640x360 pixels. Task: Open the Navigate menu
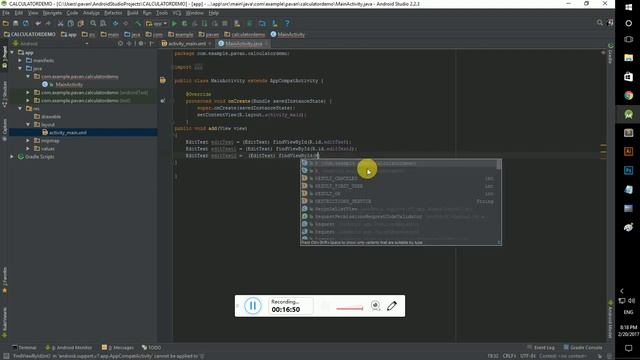(52, 13)
